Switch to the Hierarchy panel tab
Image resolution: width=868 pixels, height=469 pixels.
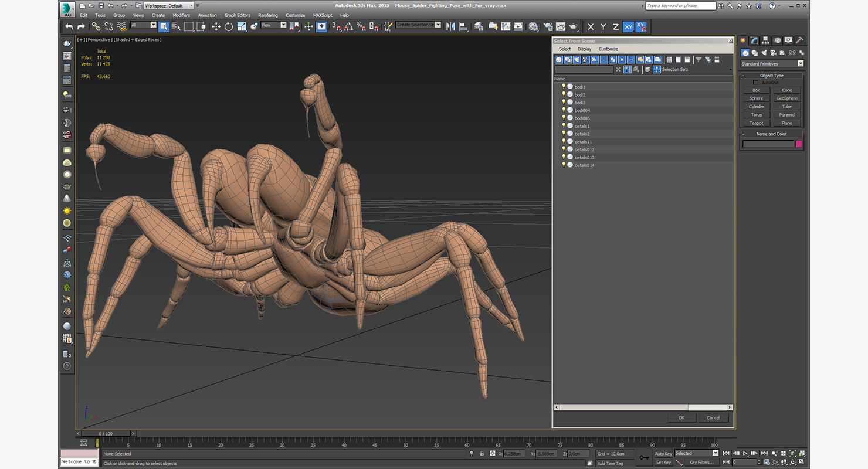[765, 40]
